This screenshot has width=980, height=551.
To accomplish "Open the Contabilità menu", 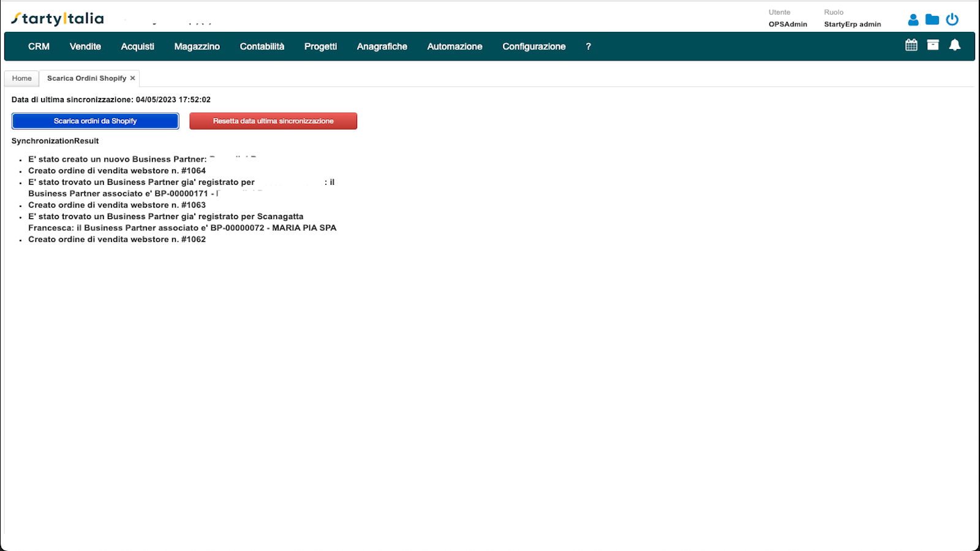I will [262, 47].
